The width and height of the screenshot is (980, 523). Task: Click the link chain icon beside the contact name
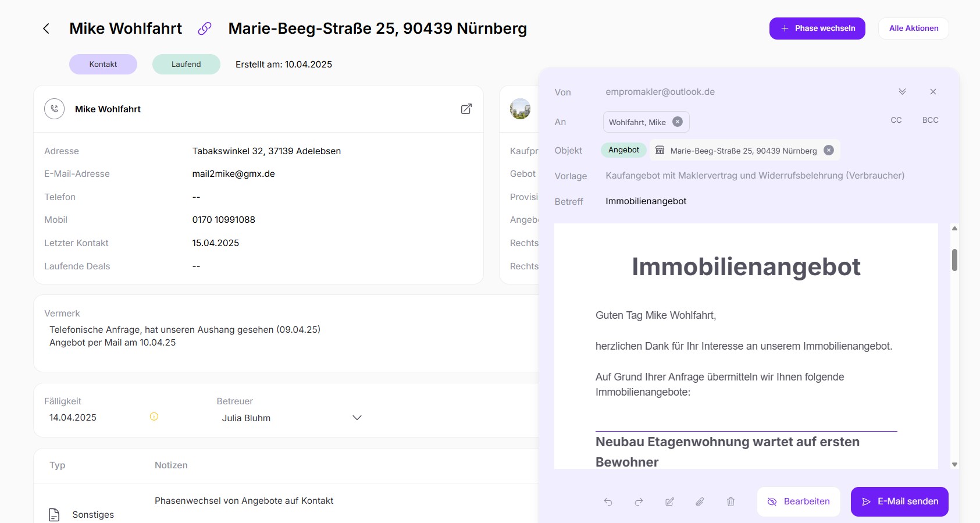pyautogui.click(x=205, y=29)
